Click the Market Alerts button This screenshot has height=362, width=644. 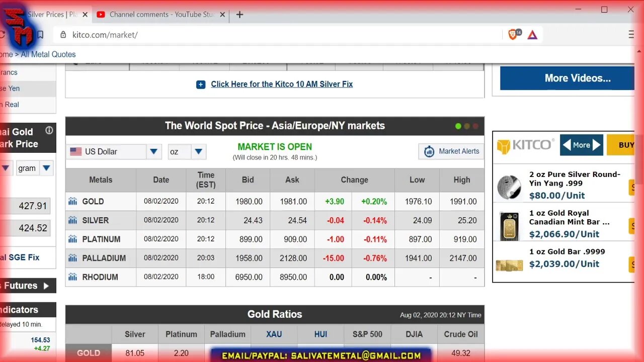pyautogui.click(x=451, y=151)
